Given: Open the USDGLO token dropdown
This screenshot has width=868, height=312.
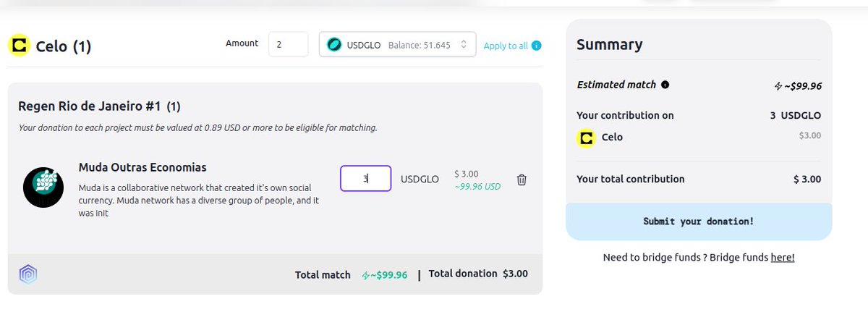Looking at the screenshot, I should click(x=397, y=45).
